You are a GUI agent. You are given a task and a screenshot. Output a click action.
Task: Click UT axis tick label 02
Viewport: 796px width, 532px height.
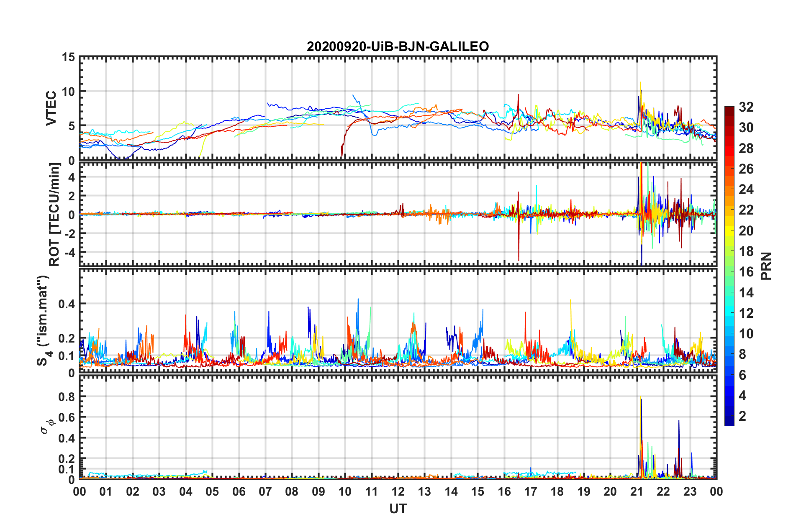(x=133, y=491)
